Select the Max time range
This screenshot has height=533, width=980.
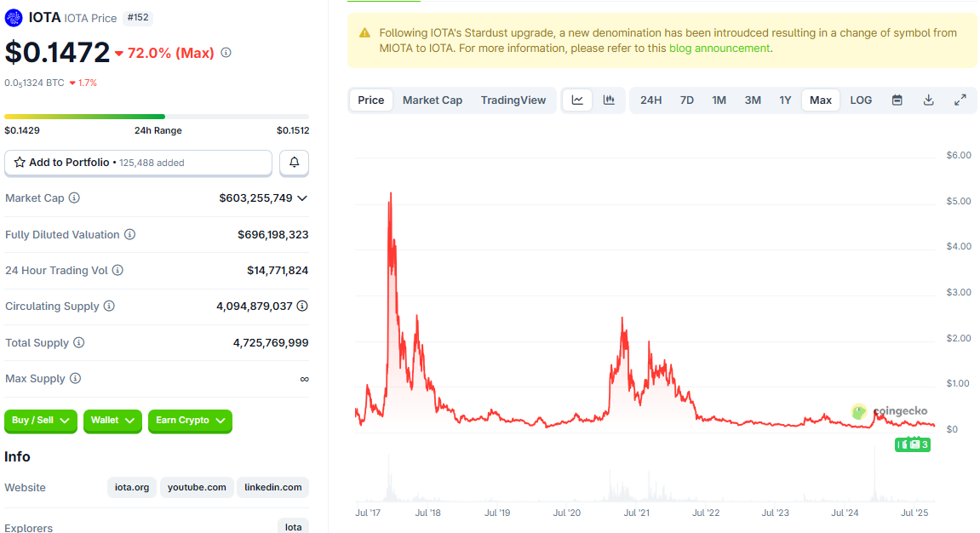coord(820,100)
